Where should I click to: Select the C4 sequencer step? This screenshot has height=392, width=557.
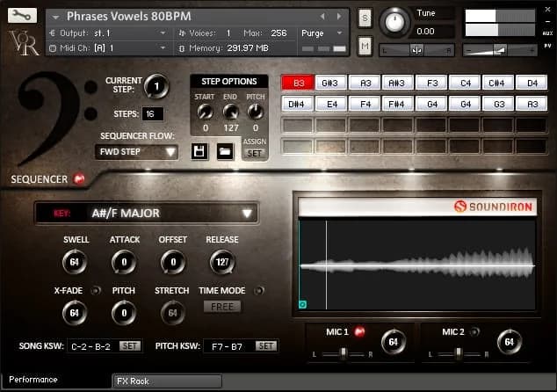pyautogui.click(x=464, y=83)
